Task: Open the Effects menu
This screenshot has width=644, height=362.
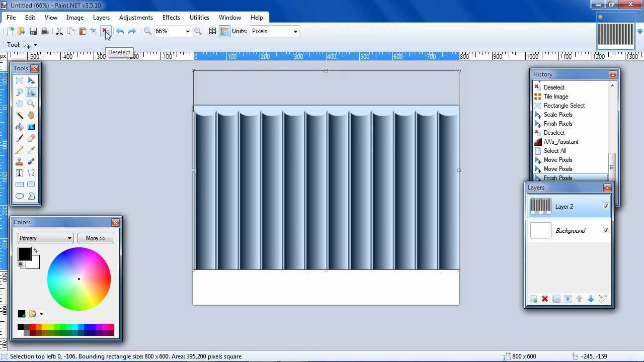Action: [171, 17]
